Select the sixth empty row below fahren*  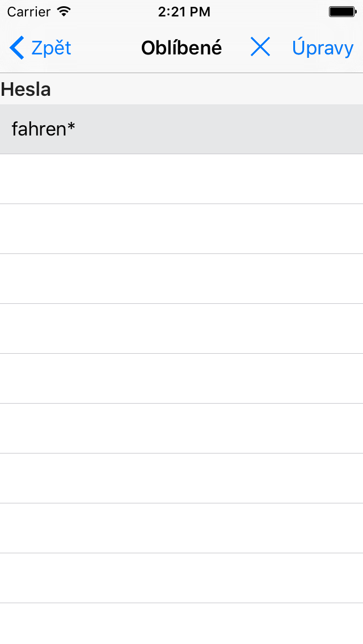pos(181,429)
